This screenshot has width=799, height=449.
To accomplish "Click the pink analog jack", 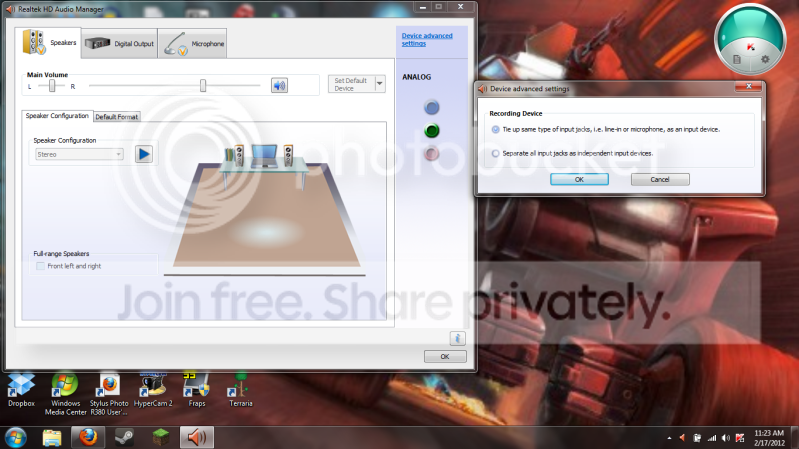I will coord(432,153).
